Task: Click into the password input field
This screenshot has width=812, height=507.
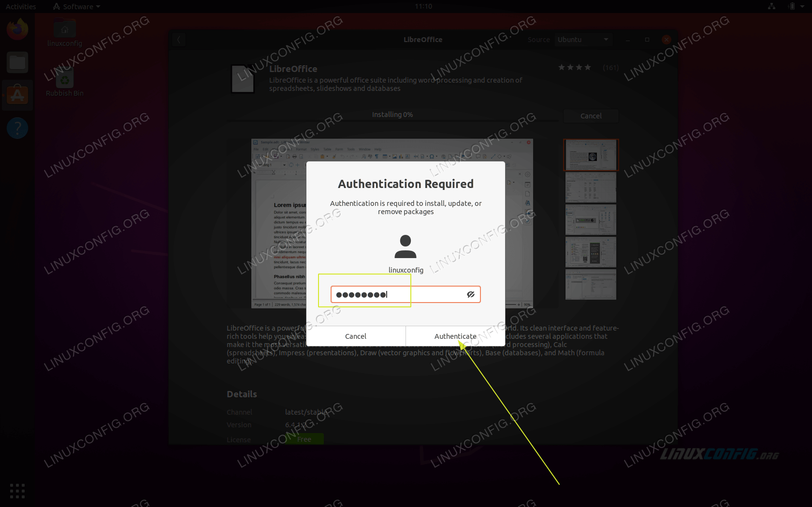Action: point(406,294)
